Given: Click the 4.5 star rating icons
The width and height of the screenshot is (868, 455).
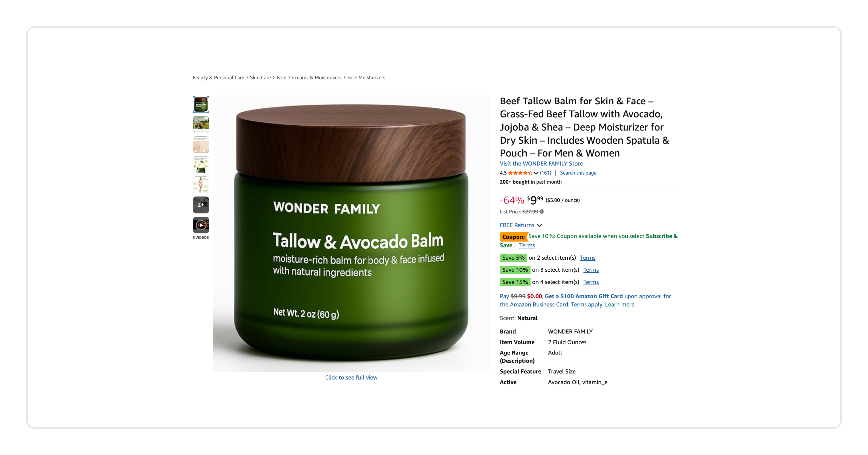Looking at the screenshot, I should (x=520, y=173).
